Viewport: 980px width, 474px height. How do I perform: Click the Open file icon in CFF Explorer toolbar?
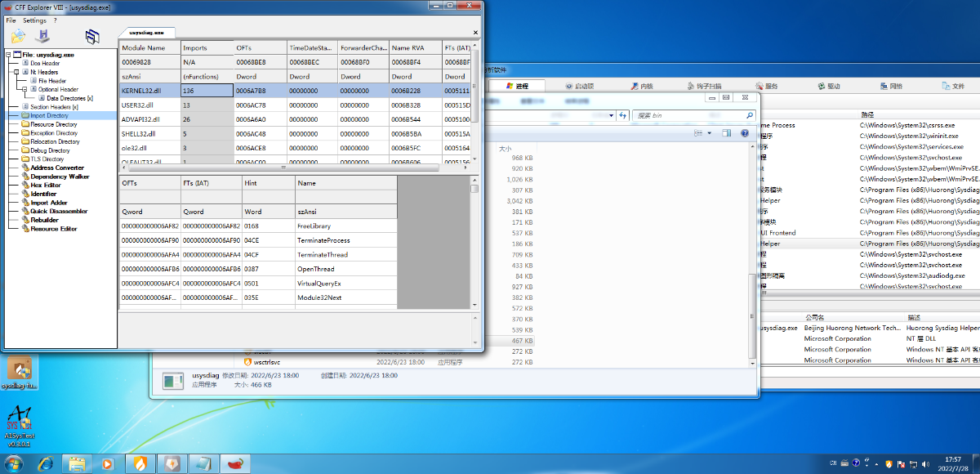click(18, 36)
